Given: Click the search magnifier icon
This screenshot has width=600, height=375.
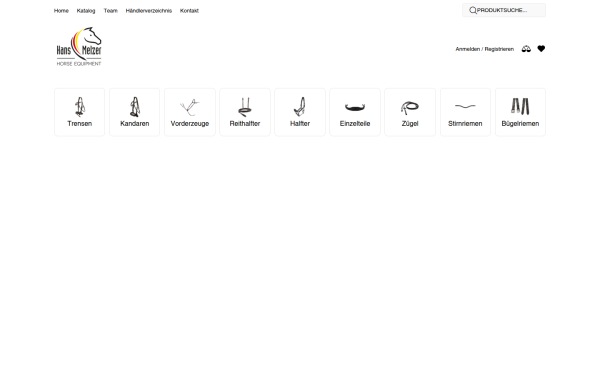Looking at the screenshot, I should click(473, 10).
